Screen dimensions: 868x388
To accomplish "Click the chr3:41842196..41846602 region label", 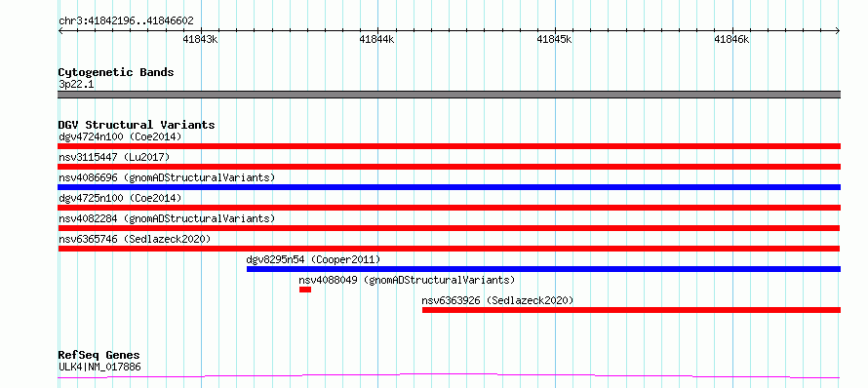I will coord(126,21).
